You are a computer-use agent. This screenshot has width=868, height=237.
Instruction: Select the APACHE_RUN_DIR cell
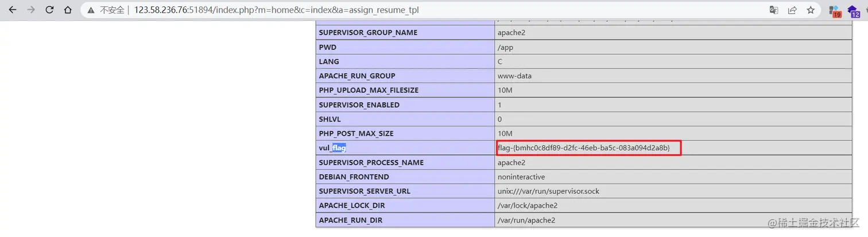(405, 220)
